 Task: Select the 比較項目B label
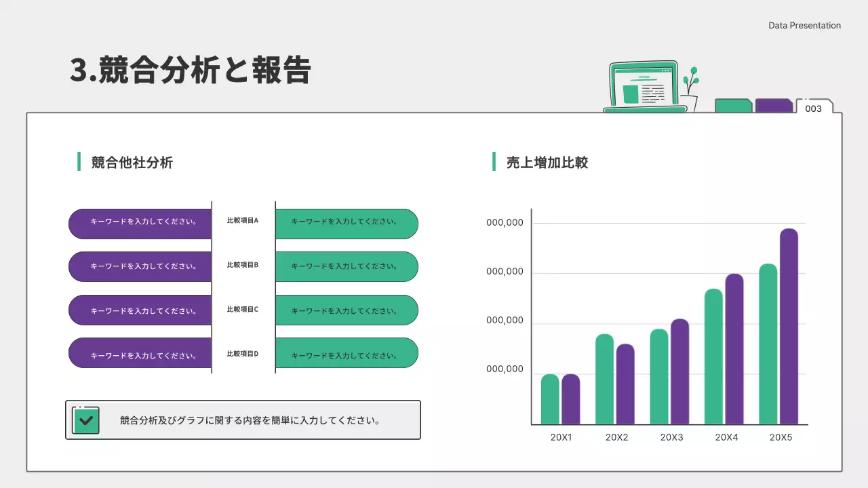coord(243,265)
